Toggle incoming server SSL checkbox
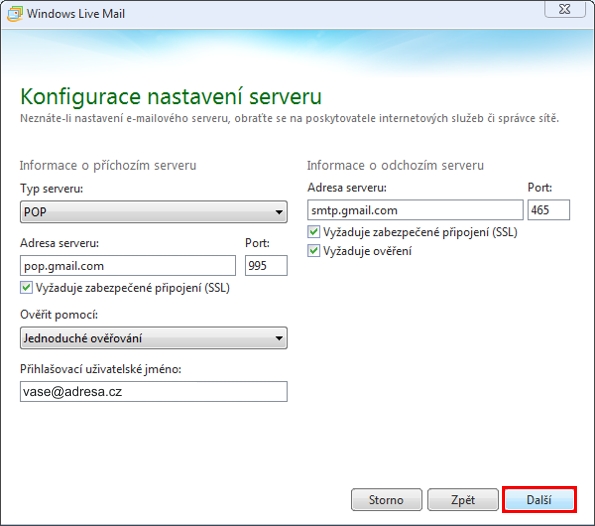The width and height of the screenshot is (595, 526). (26, 288)
